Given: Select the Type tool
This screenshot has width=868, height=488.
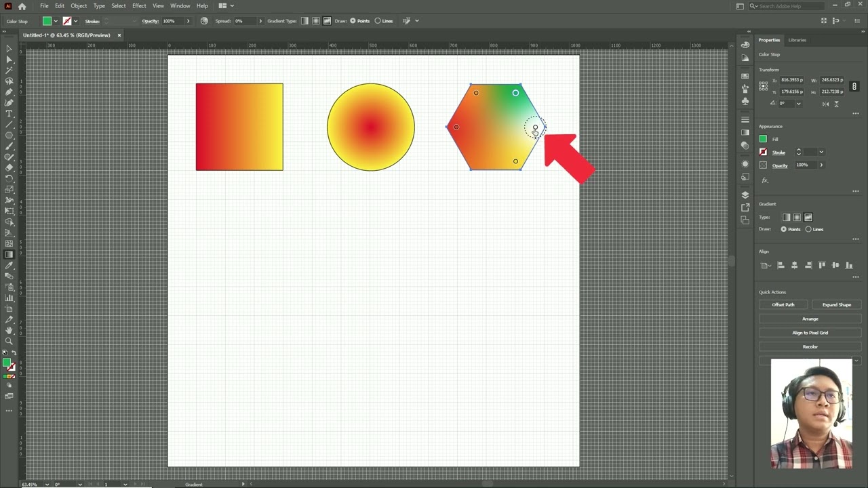Looking at the screenshot, I should (9, 114).
